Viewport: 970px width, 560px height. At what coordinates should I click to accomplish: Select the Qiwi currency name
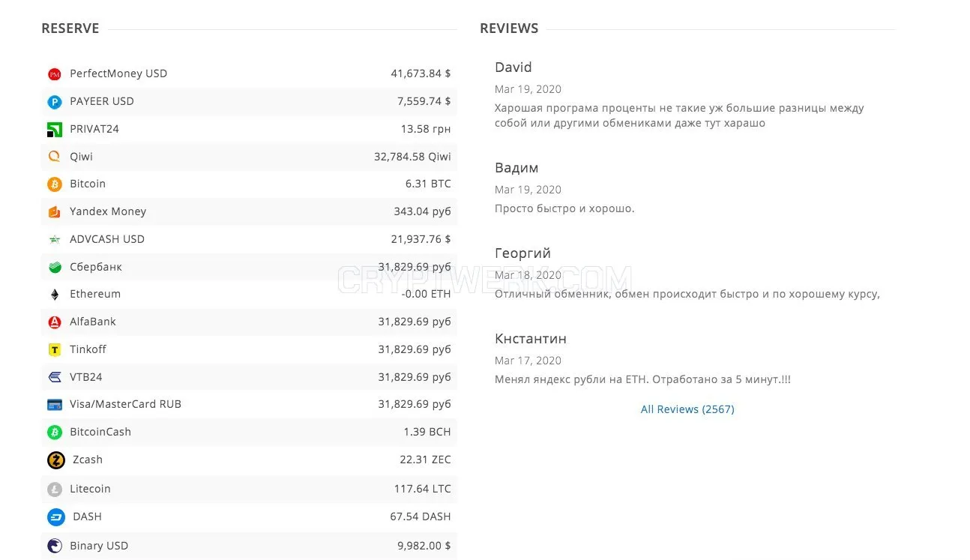click(82, 157)
